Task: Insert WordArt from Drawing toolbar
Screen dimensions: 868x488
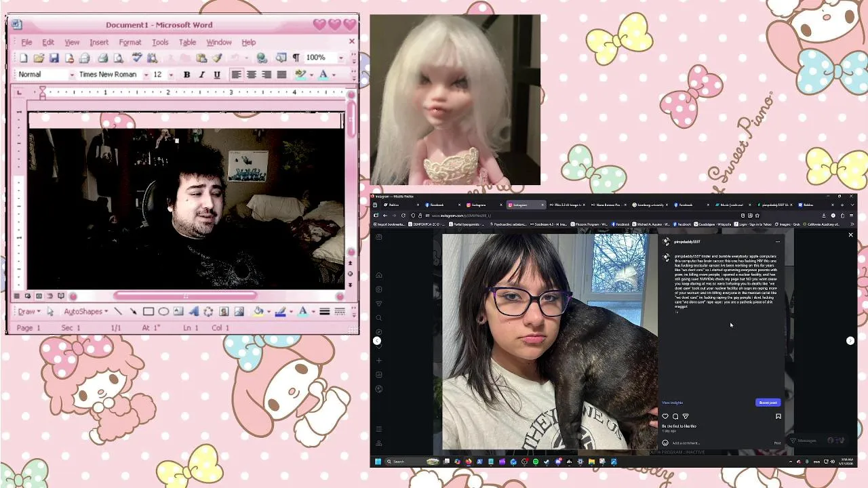Action: (193, 312)
